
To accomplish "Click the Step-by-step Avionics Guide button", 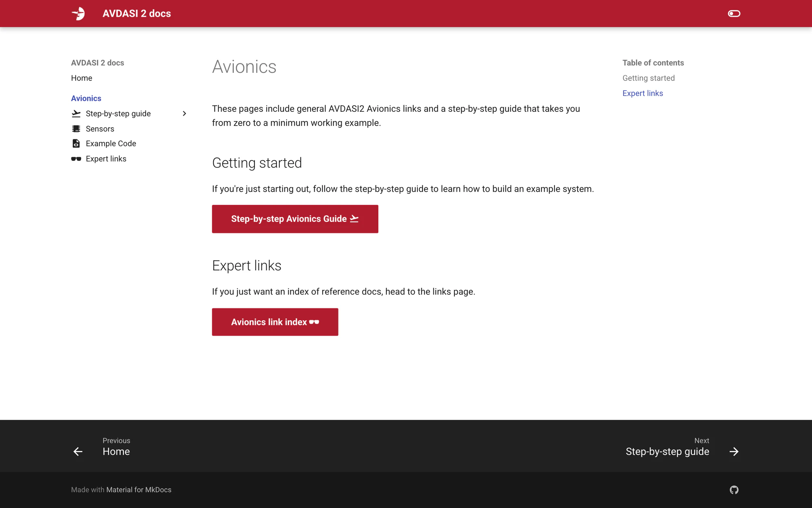I will pos(295,219).
